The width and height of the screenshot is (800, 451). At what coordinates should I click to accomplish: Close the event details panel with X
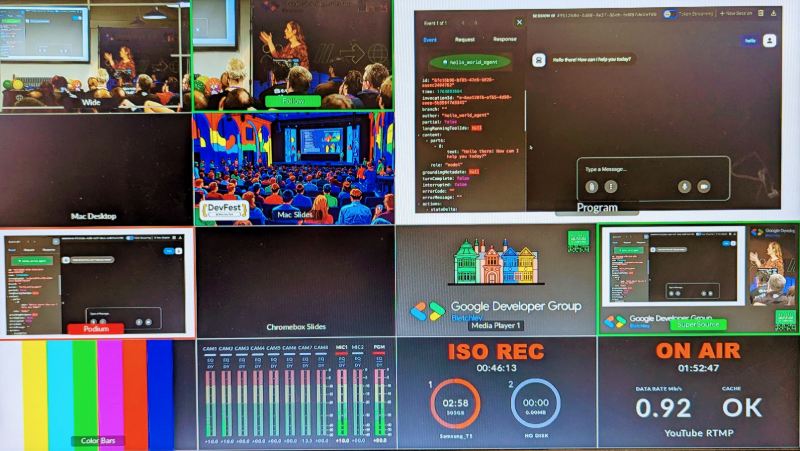pos(518,22)
